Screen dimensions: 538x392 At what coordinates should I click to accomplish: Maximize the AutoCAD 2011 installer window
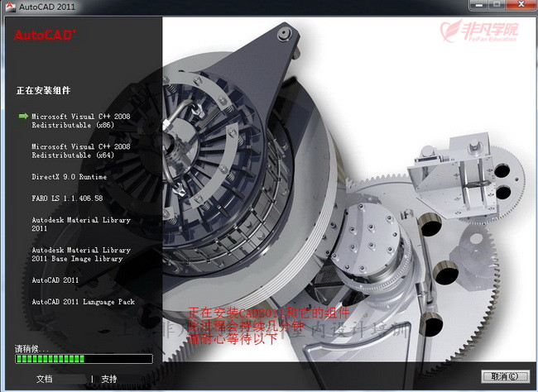coord(497,5)
